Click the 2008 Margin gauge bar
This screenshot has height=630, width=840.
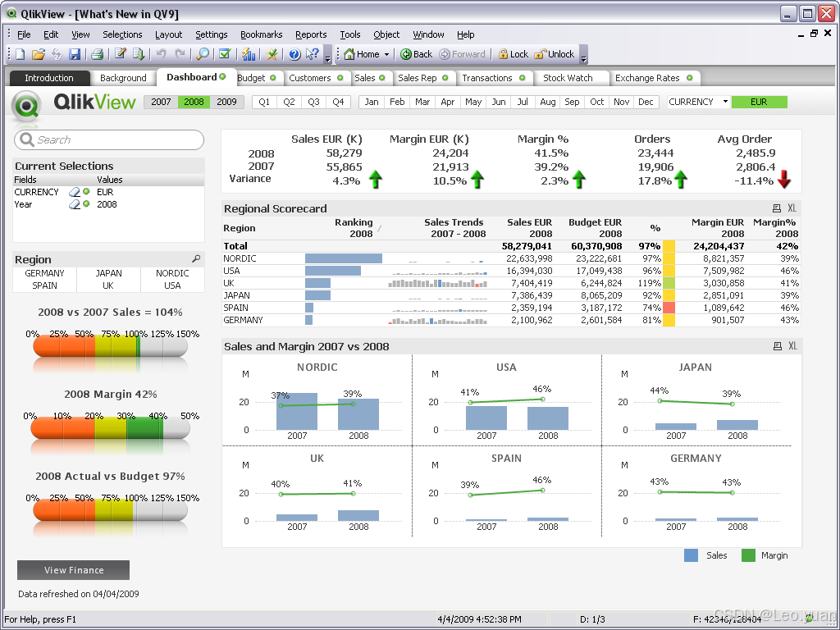point(111,428)
